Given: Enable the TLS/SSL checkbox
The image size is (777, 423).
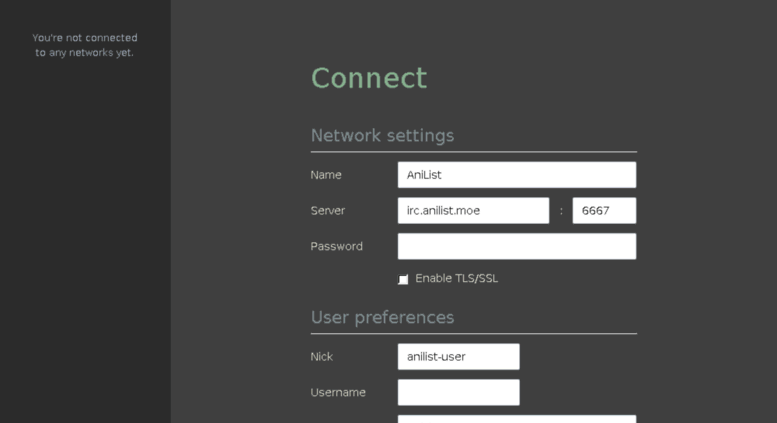Looking at the screenshot, I should (x=403, y=279).
